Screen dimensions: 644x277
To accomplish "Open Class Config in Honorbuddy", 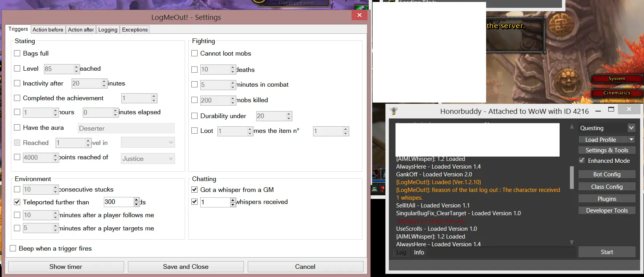I will pyautogui.click(x=607, y=187).
